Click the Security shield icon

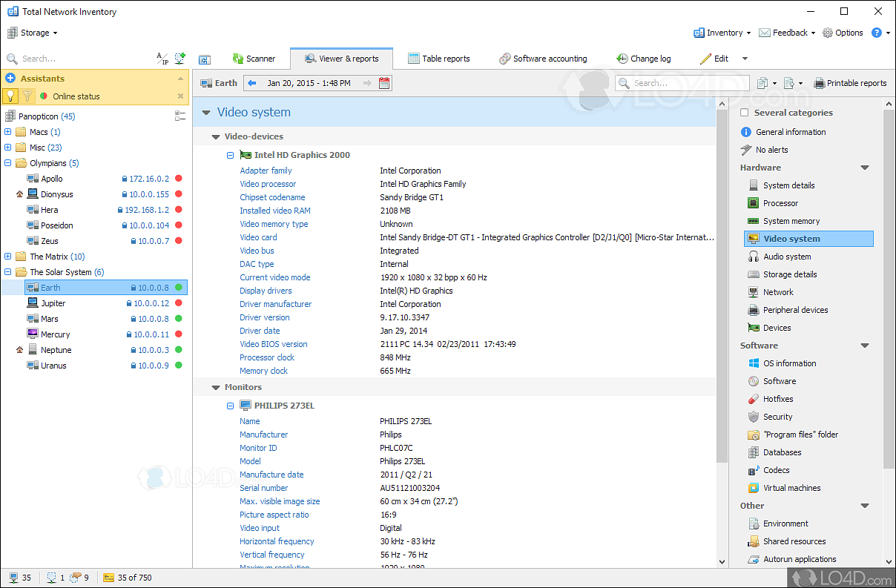click(x=754, y=417)
